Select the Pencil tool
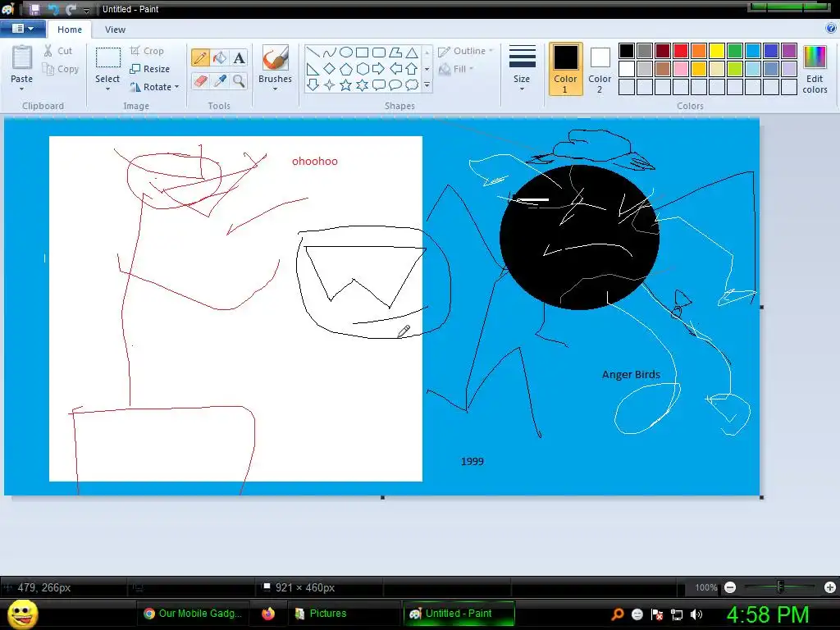 200,58
